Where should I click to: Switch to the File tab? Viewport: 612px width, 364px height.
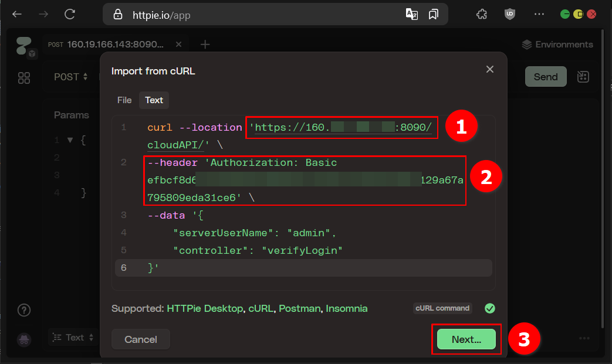pos(124,100)
